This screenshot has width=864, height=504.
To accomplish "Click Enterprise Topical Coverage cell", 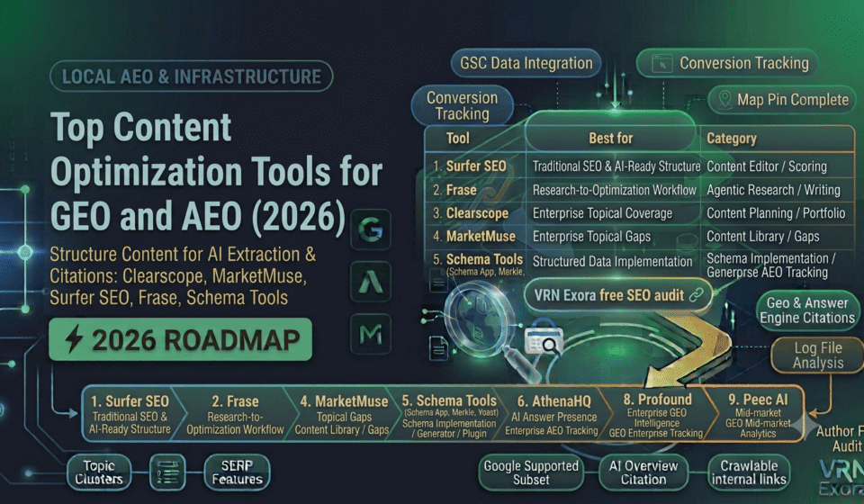I will point(602,213).
